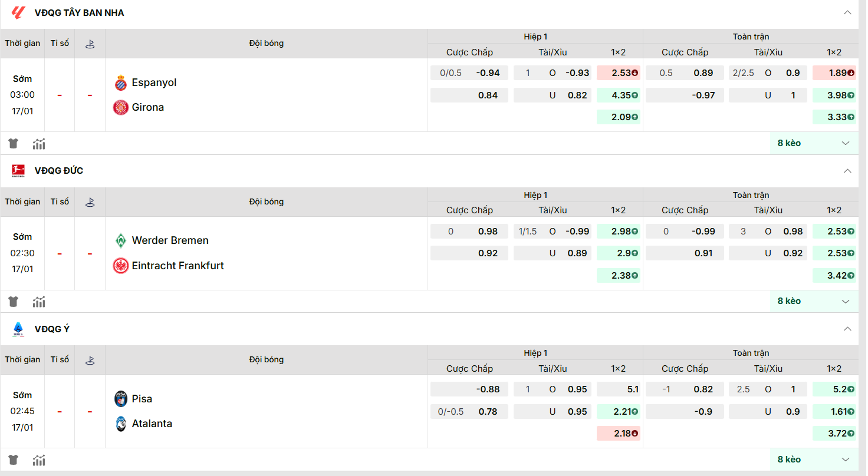The height and width of the screenshot is (476, 868).
Task: Open statistics chart icon for Espanyol vs Girona
Action: [39, 143]
